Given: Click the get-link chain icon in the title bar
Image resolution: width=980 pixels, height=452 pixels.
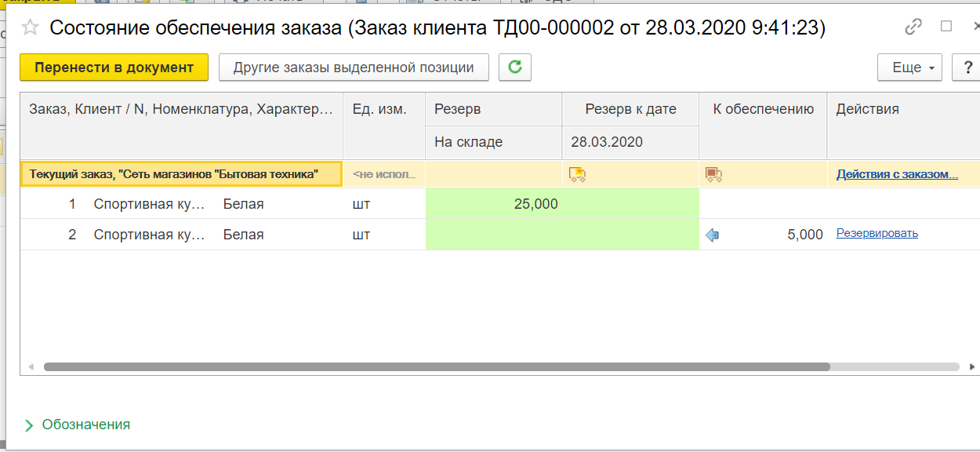Looking at the screenshot, I should click(x=913, y=27).
